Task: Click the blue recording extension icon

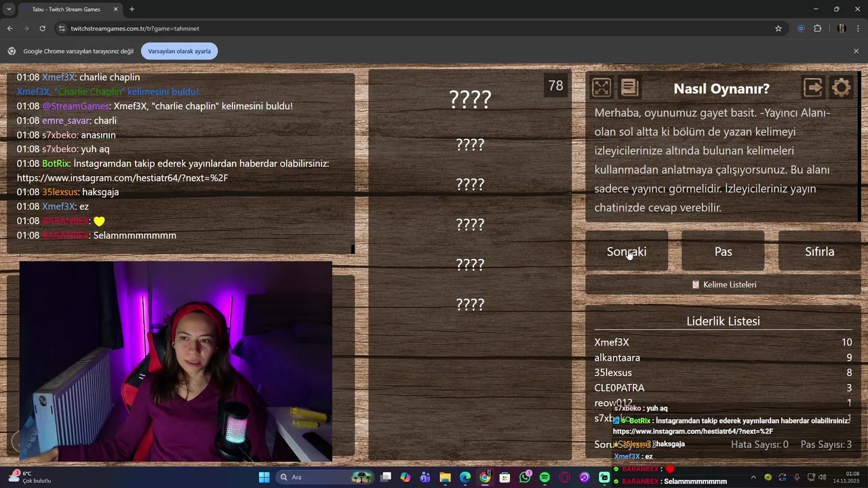Action: coord(801,28)
